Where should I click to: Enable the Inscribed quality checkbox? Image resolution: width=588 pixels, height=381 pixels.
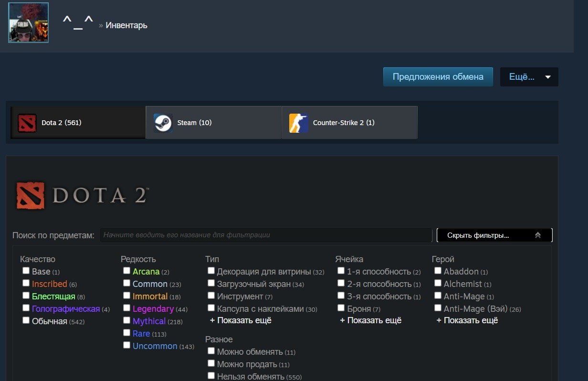26,283
